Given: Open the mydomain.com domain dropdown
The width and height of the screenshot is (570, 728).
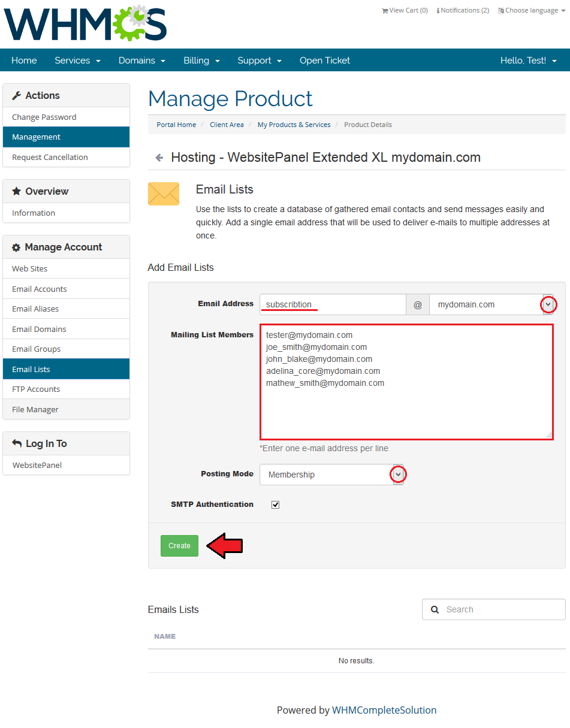Looking at the screenshot, I should pyautogui.click(x=491, y=304).
